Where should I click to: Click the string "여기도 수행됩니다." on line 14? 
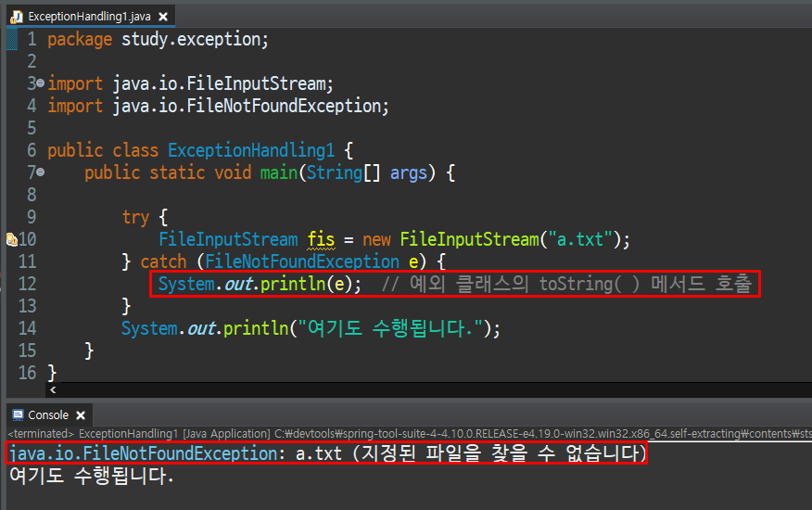(x=390, y=328)
